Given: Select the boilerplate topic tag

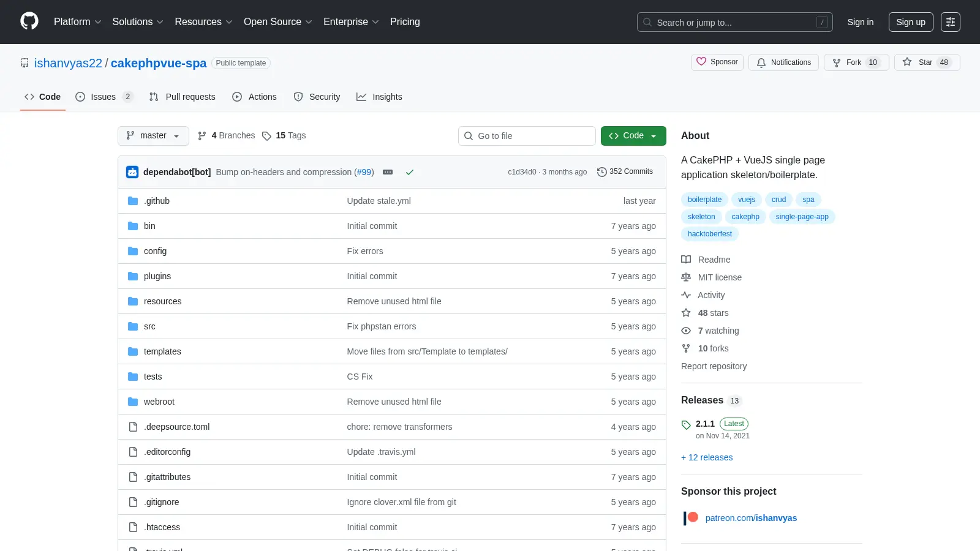Looking at the screenshot, I should pos(704,200).
